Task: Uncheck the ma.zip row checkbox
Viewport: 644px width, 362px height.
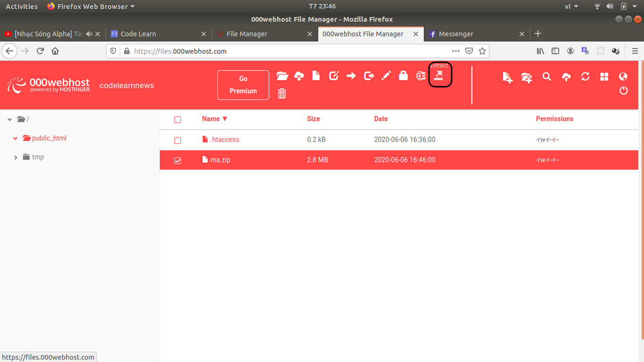Action: coord(178,161)
